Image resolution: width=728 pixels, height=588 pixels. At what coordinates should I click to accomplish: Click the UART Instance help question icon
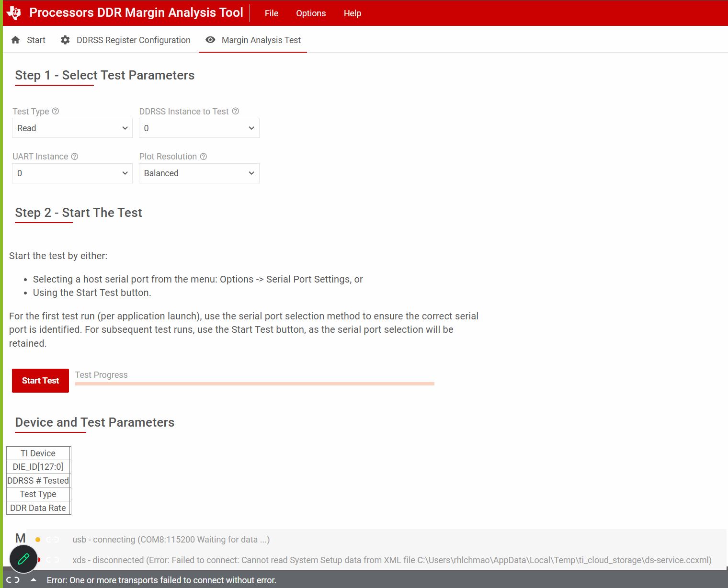click(x=75, y=157)
